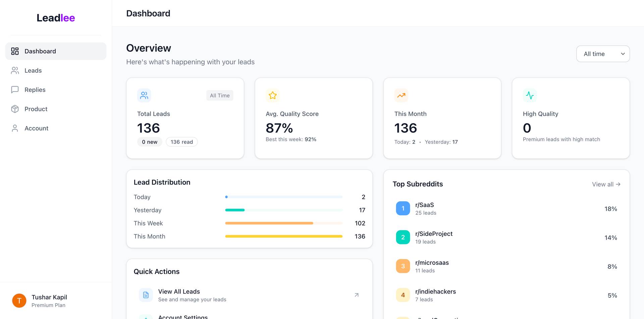This screenshot has height=319, width=644.
Task: Click the '0 new' leads badge
Action: pyautogui.click(x=150, y=142)
